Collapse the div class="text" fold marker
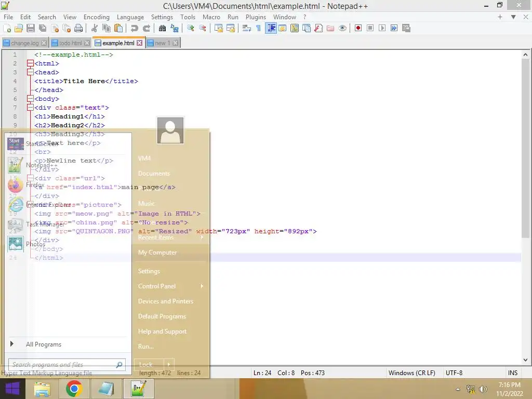Screen dimensions: 532x399 tap(30, 108)
